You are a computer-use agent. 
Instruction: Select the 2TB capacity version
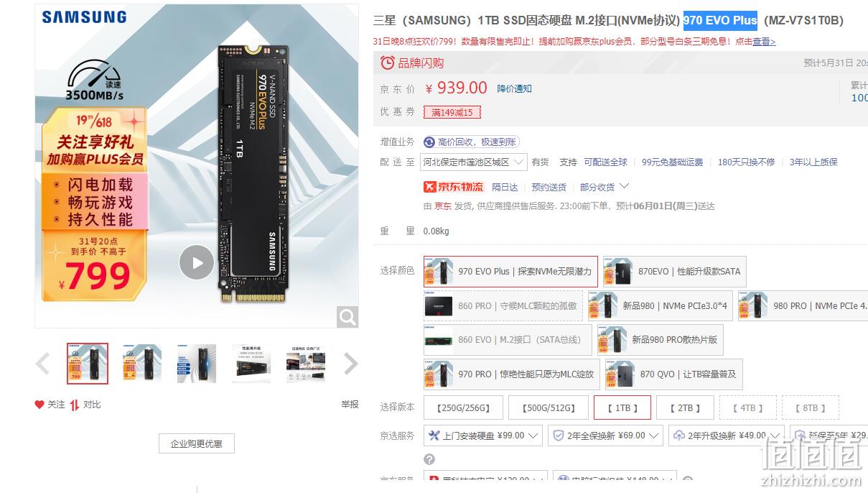pyautogui.click(x=685, y=407)
